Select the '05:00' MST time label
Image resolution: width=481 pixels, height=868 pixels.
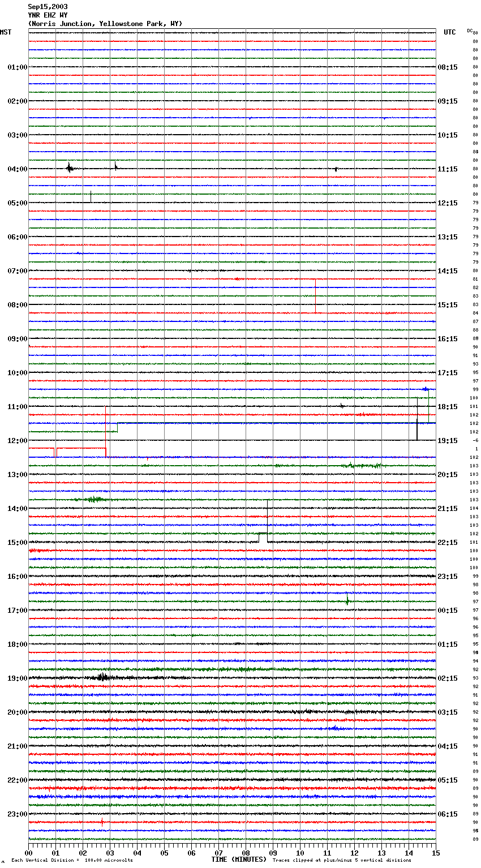18,203
